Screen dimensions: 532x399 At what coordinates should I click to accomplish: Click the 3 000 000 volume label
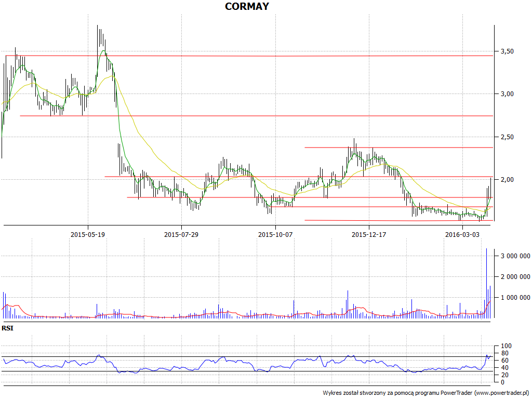pos(515,256)
